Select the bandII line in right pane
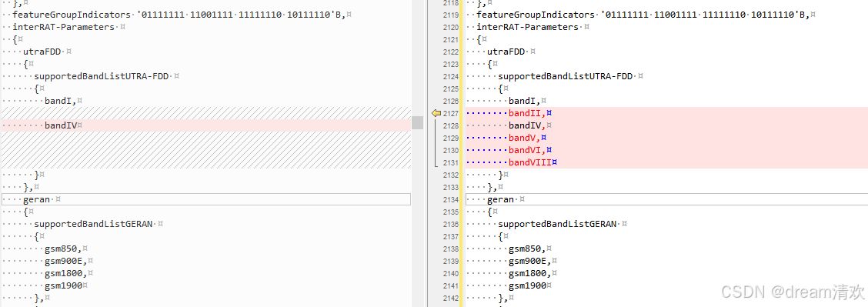868x307 pixels. pyautogui.click(x=667, y=113)
